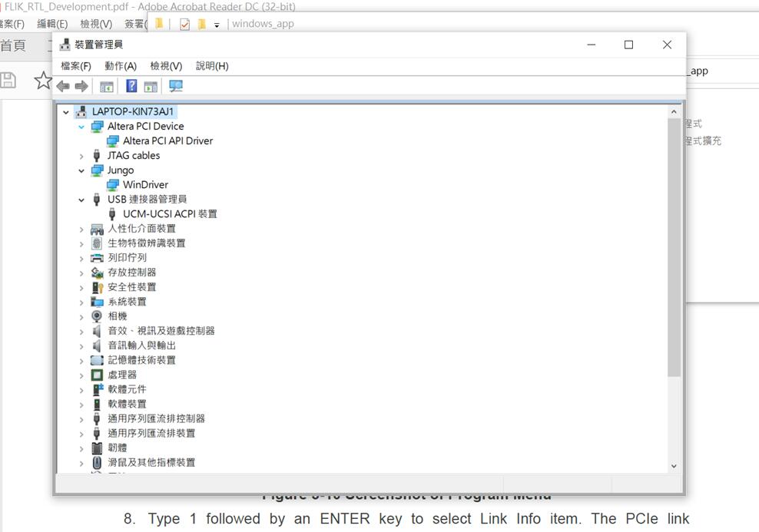This screenshot has width=759, height=532.
Task: Expand the 通用序列匯流排裝置 branch arrow
Action: (x=81, y=434)
